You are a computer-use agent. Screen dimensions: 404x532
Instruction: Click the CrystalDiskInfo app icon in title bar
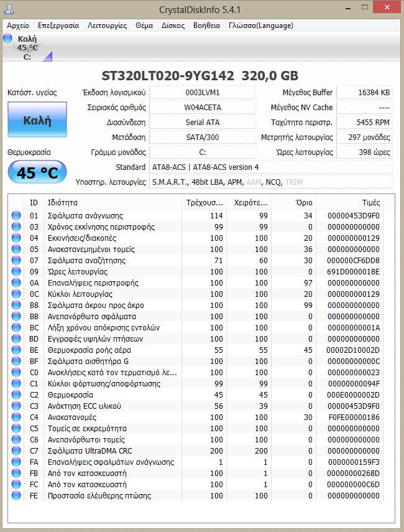9,9
